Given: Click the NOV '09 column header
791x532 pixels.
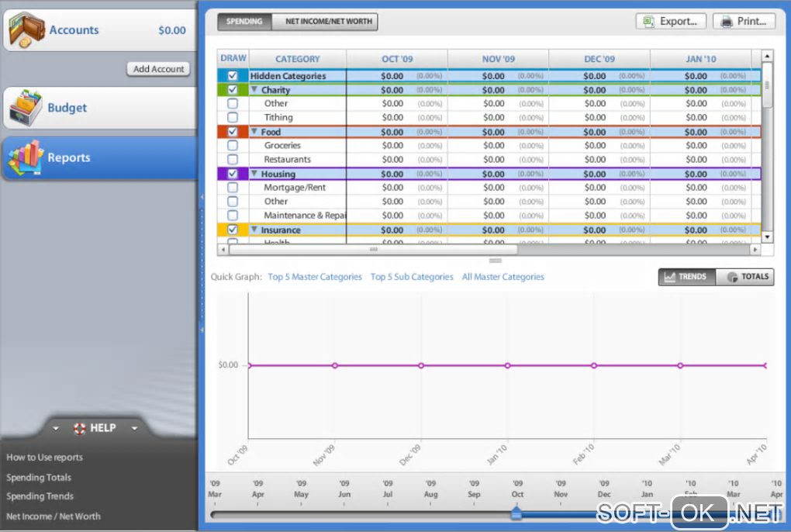Looking at the screenshot, I should 499,59.
